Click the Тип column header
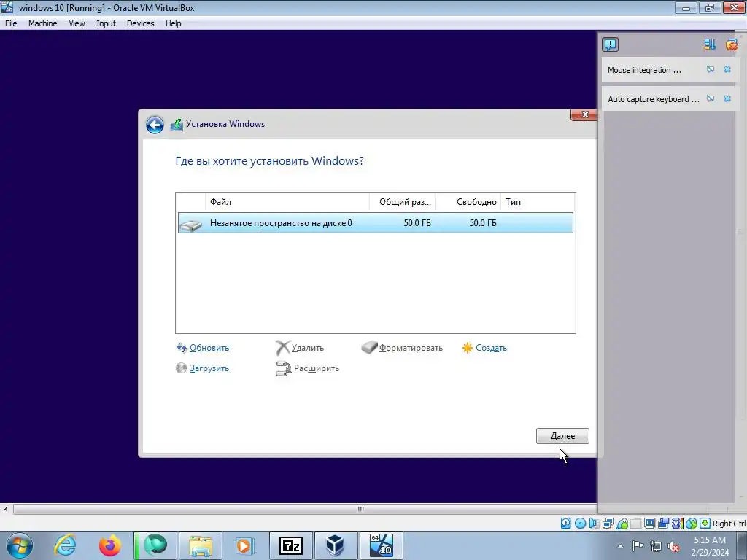 [x=538, y=202]
